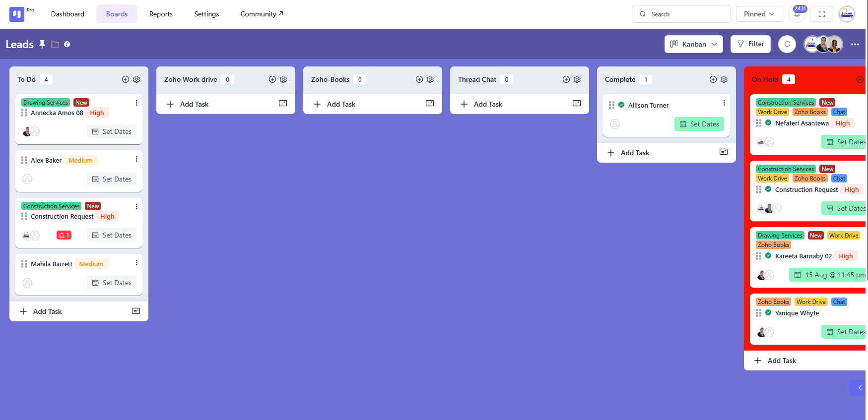Open the board info icon
Viewport: 868px width, 420px height.
coord(67,44)
